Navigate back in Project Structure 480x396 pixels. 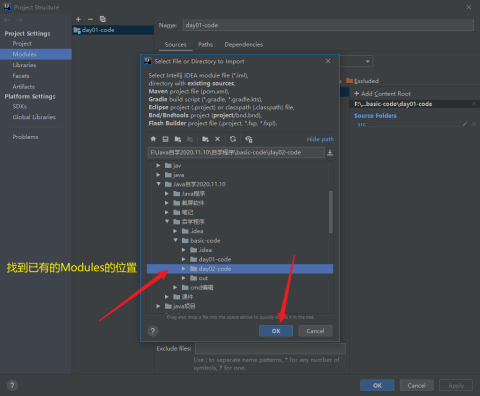pos(7,20)
